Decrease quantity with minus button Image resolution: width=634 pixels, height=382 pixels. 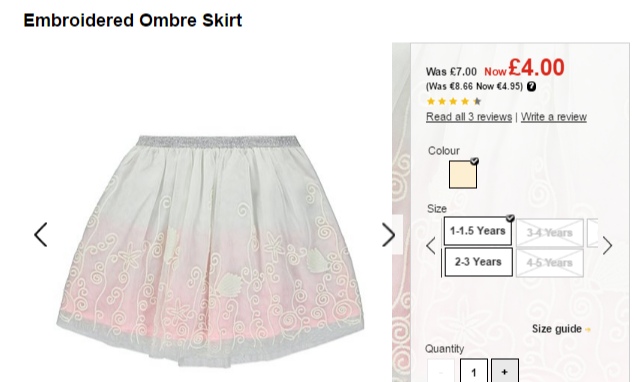pyautogui.click(x=441, y=371)
